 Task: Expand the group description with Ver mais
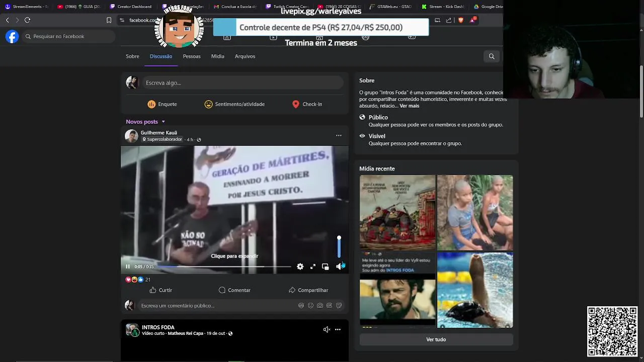[409, 106]
